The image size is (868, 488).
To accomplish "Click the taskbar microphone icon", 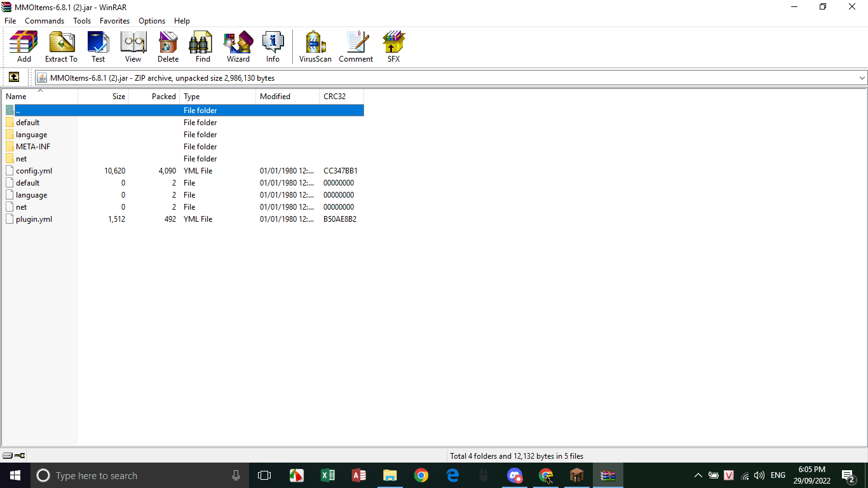I will [x=236, y=475].
